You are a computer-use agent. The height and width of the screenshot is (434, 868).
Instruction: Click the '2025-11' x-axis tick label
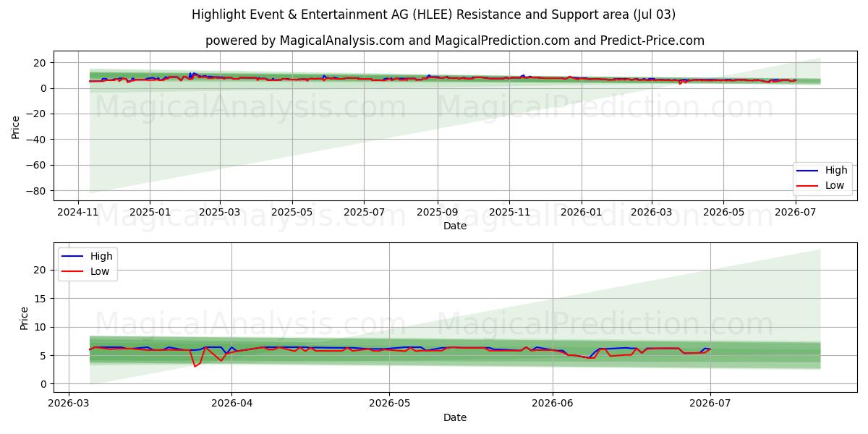point(509,213)
